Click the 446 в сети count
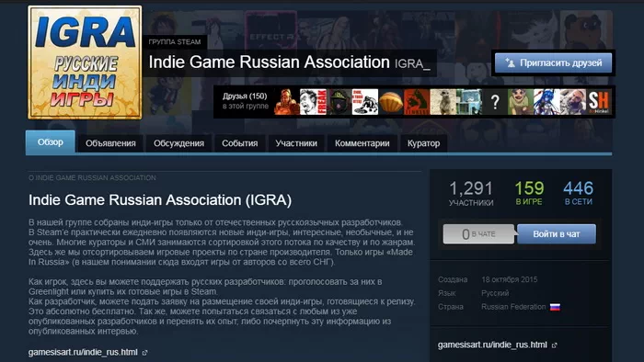 pos(579,194)
